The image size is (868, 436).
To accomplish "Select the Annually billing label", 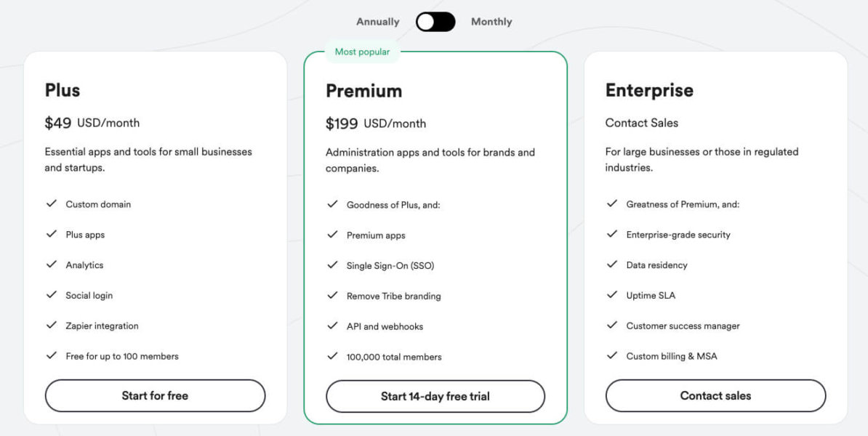I will 377,22.
